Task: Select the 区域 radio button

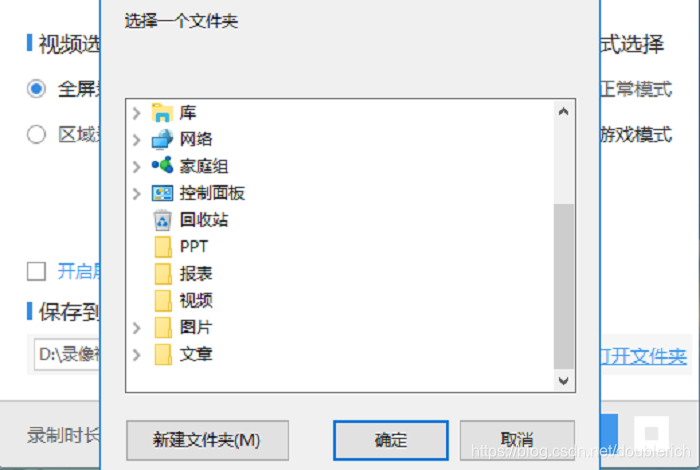Action: click(36, 134)
